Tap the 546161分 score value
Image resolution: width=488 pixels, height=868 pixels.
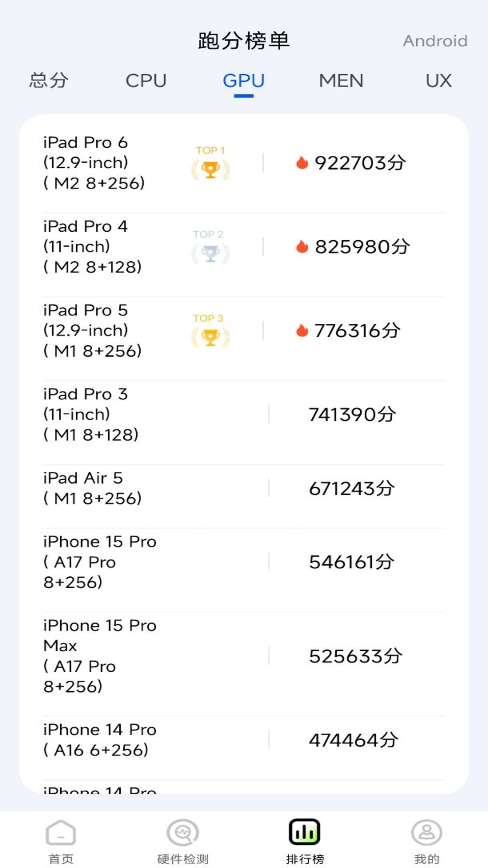pos(352,562)
